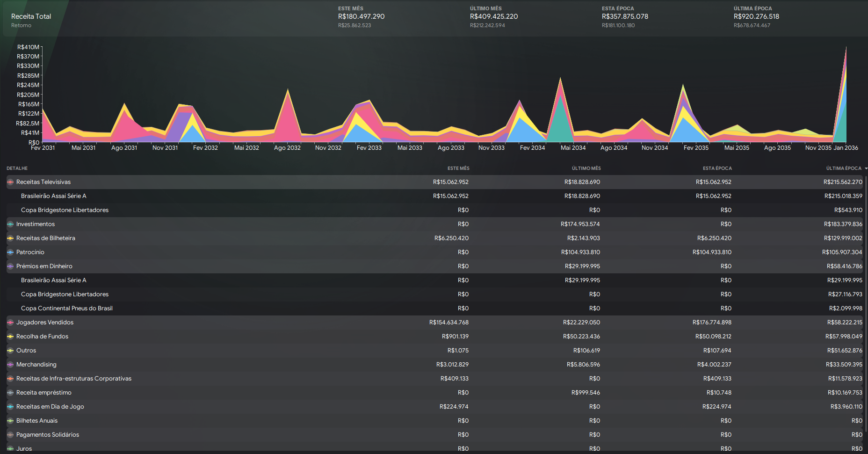
Task: Click the Recolha de Fundos legend marker
Action: tap(10, 337)
